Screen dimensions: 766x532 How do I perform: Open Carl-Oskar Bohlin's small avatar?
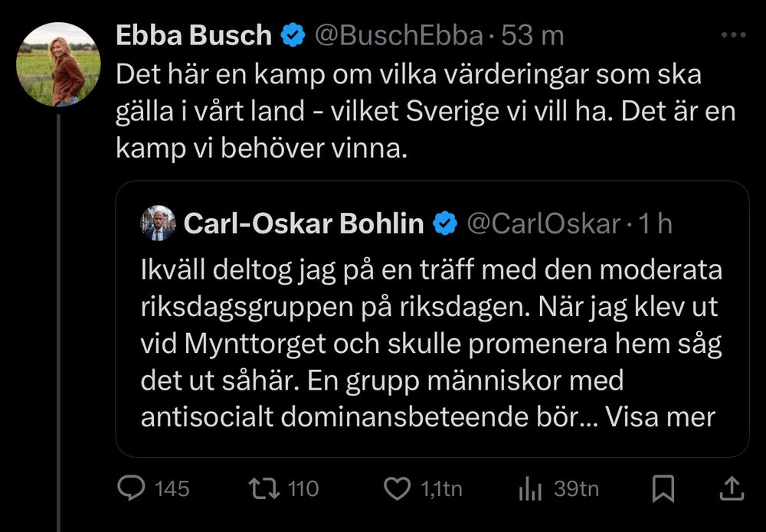click(x=159, y=224)
